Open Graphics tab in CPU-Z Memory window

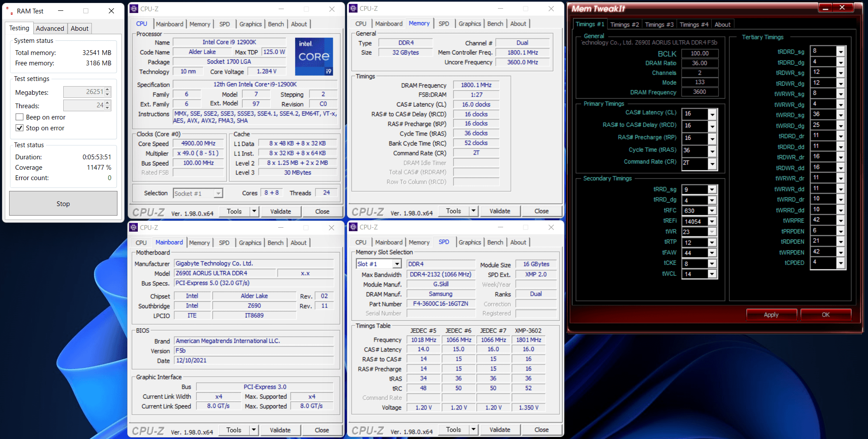[x=470, y=24]
